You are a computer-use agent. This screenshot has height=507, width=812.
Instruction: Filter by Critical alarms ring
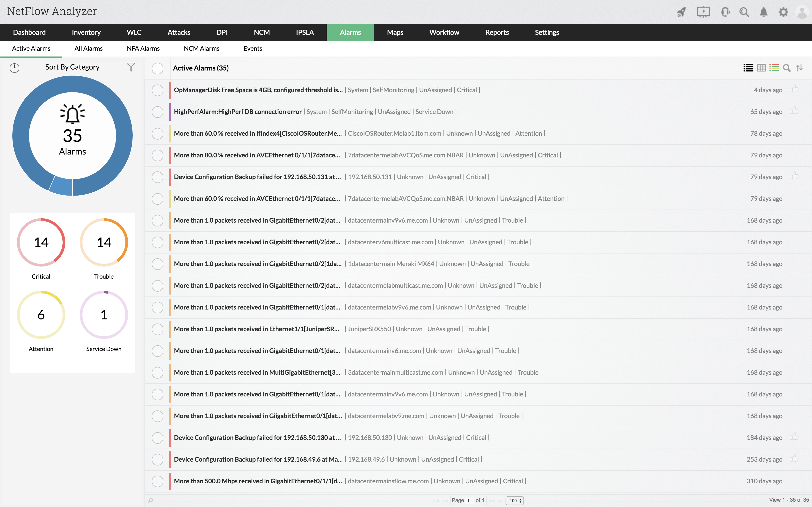tap(41, 242)
